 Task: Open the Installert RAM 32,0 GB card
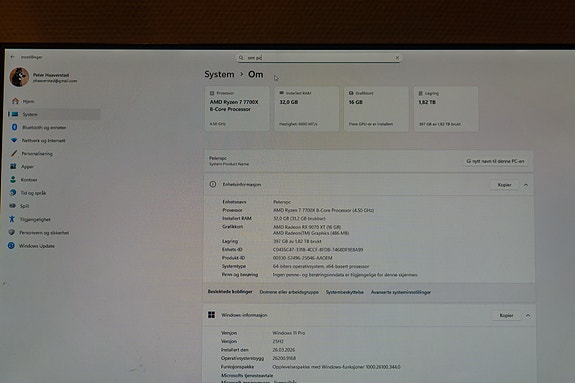[x=307, y=109]
